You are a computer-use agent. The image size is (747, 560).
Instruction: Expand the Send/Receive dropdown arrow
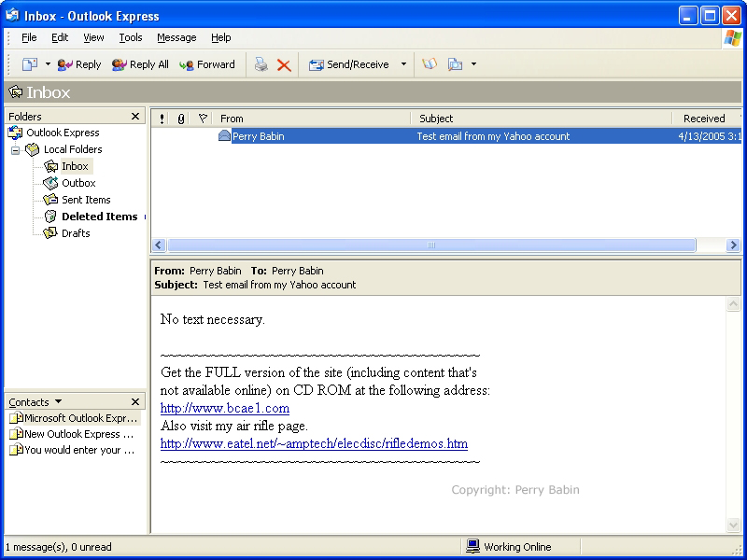(x=403, y=64)
